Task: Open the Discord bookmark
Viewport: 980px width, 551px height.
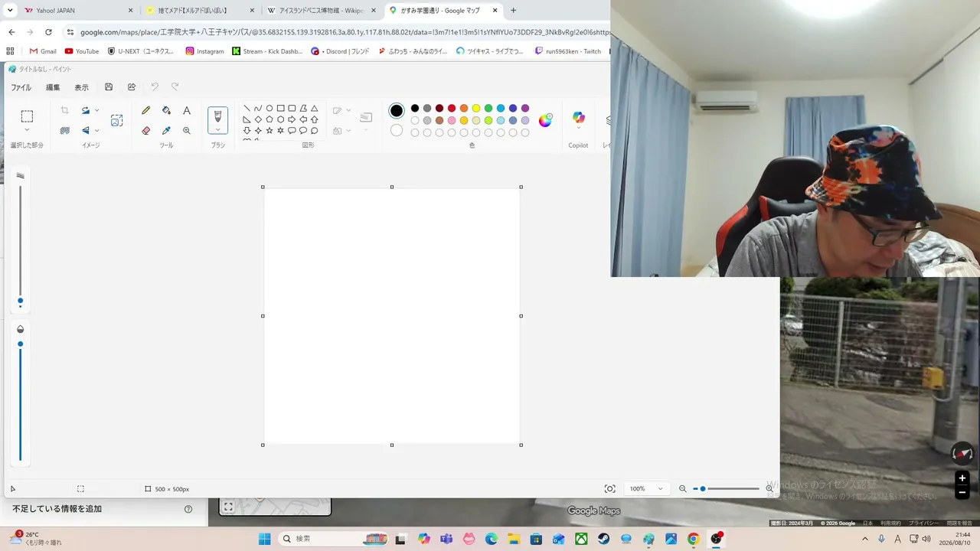Action: [340, 51]
